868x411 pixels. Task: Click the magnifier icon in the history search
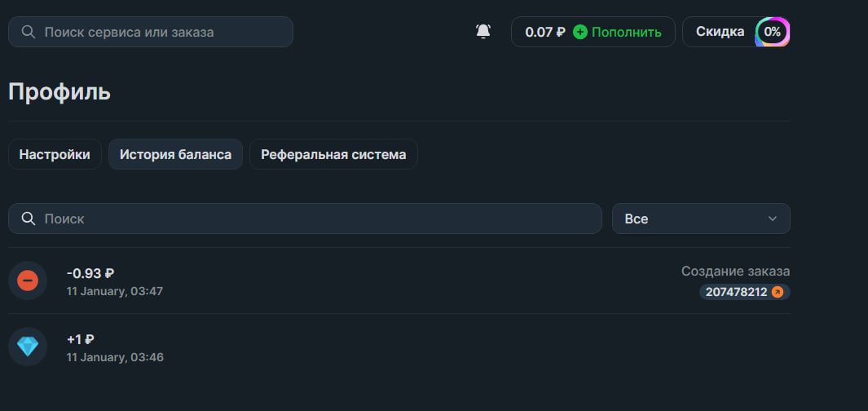(29, 219)
